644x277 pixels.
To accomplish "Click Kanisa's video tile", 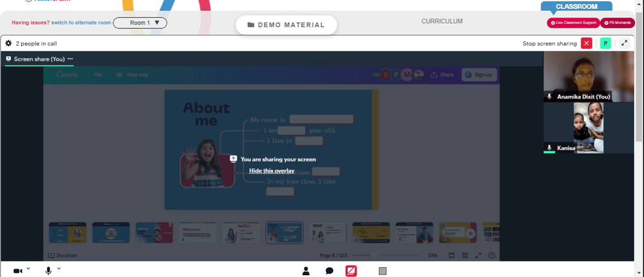I will pyautogui.click(x=589, y=128).
